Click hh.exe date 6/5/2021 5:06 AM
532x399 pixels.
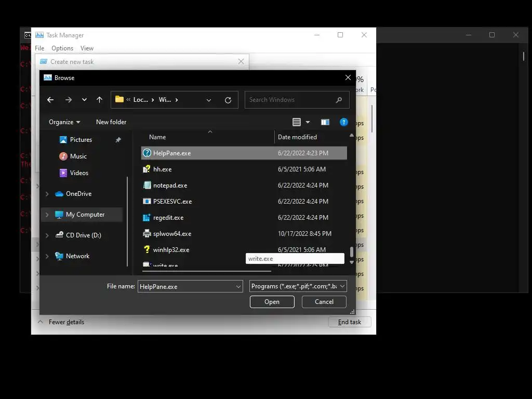point(302,169)
